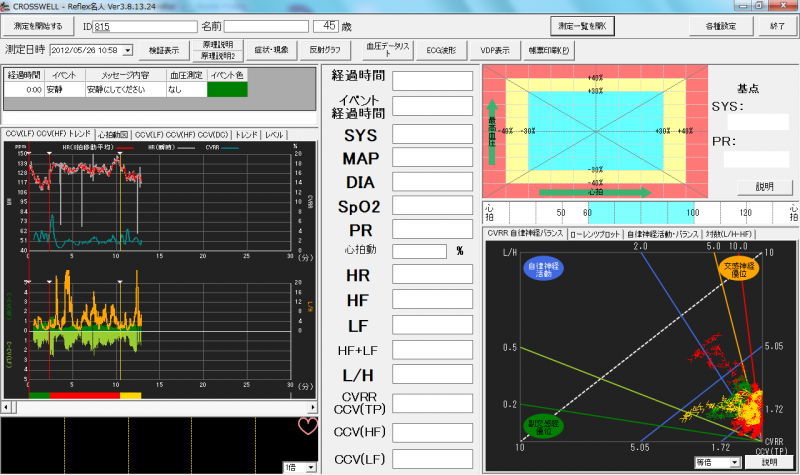Open the 対数(L/H-HF) tab
The image size is (800, 475).
coord(744,234)
